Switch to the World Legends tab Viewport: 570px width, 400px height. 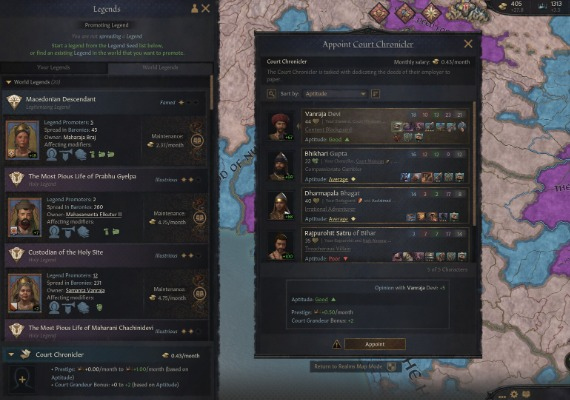pos(160,68)
